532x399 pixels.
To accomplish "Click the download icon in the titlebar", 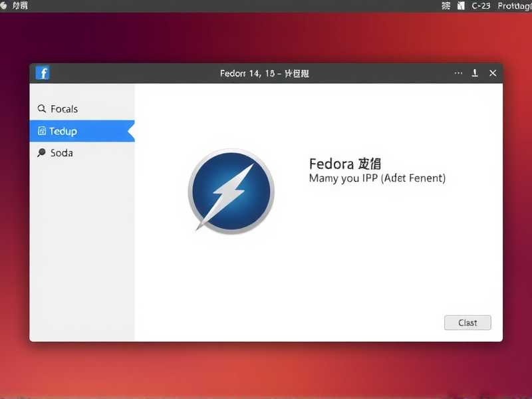I will pos(475,73).
